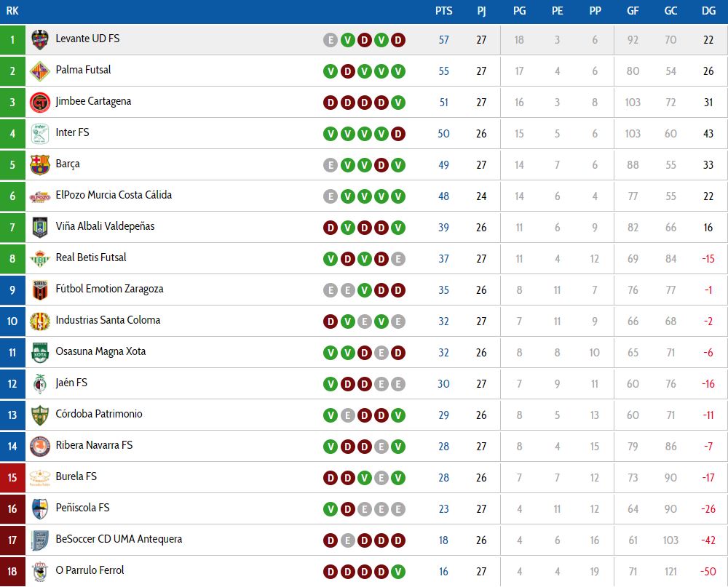Sort table by DG column header
This screenshot has height=587, width=728.
708,11
